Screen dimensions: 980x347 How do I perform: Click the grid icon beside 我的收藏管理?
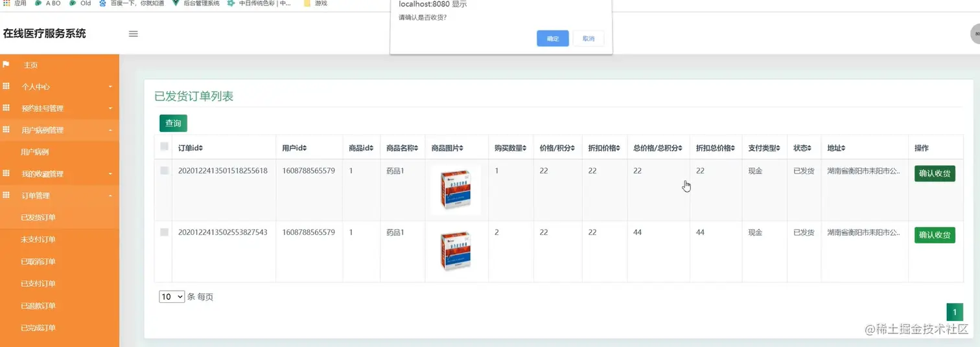pyautogui.click(x=6, y=173)
